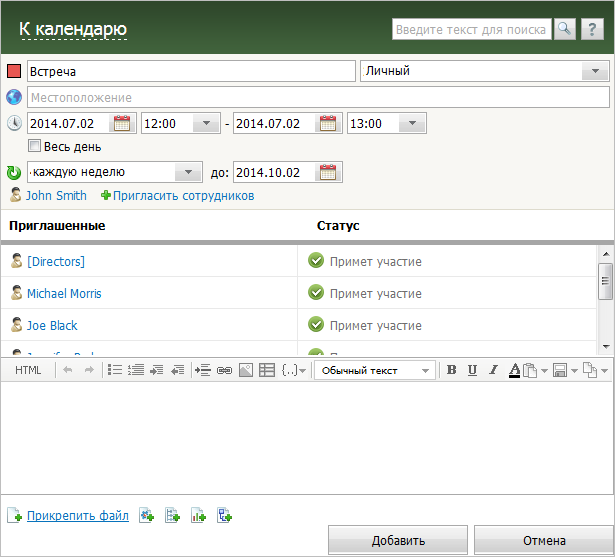Click the invitees list scroll down arrow
Screen dimensions: 615x557
click(x=606, y=347)
